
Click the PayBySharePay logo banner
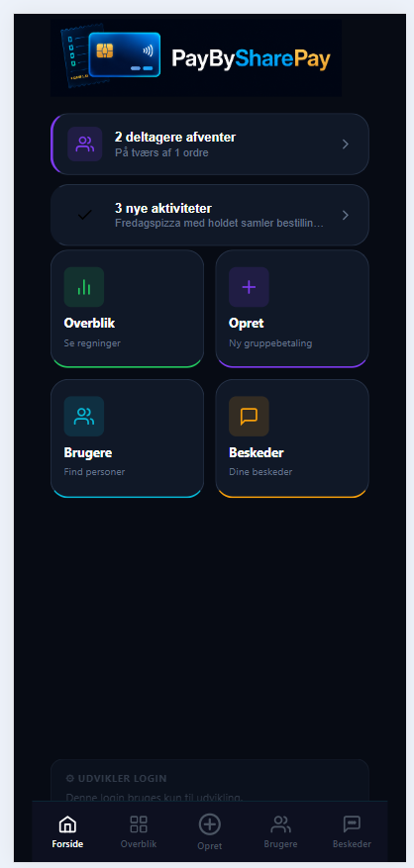[x=196, y=57]
